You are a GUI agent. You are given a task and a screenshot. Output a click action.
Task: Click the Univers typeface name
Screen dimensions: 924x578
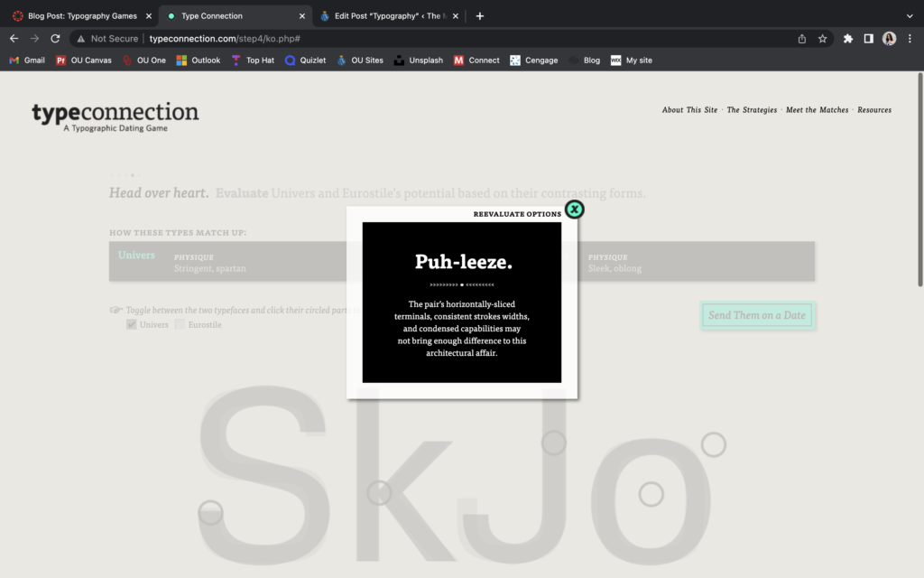click(136, 255)
